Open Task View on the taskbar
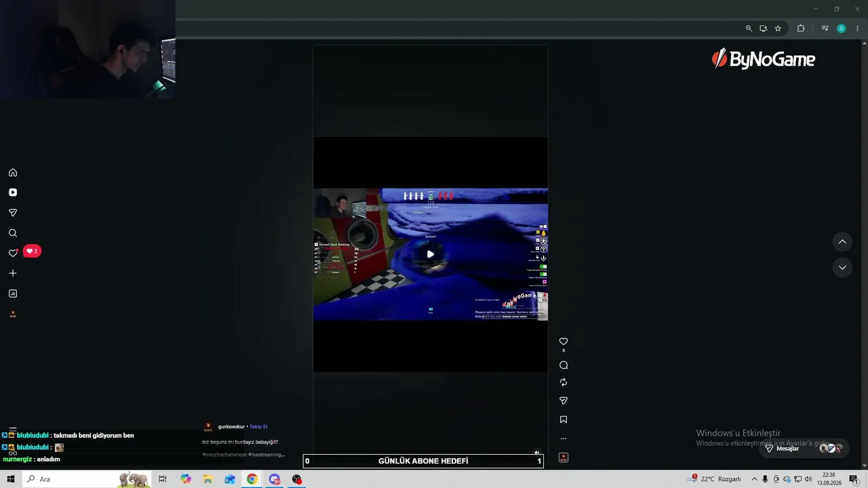 pyautogui.click(x=163, y=479)
